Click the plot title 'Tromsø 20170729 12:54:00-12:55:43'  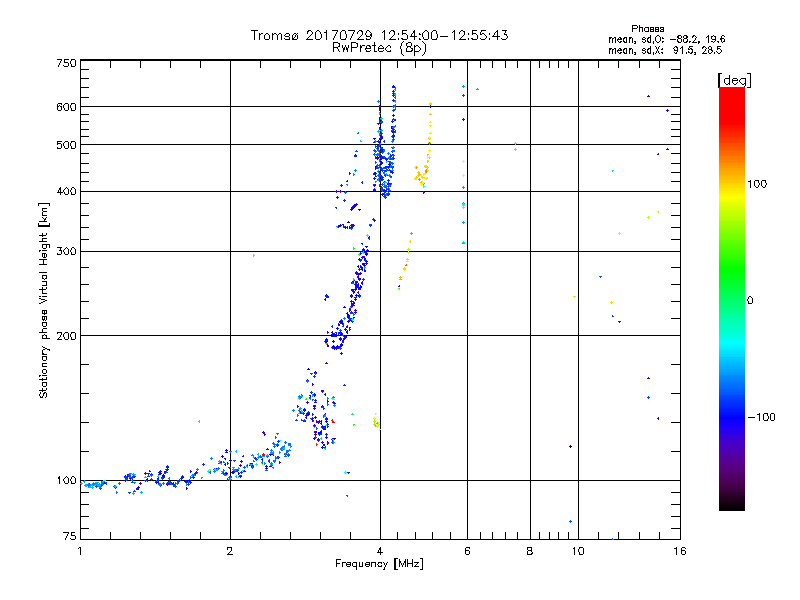(x=379, y=35)
